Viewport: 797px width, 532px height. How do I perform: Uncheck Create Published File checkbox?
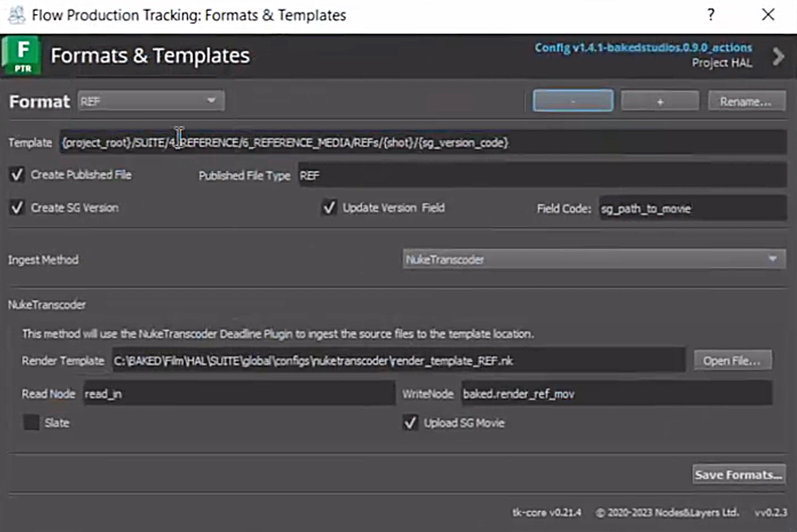point(17,175)
